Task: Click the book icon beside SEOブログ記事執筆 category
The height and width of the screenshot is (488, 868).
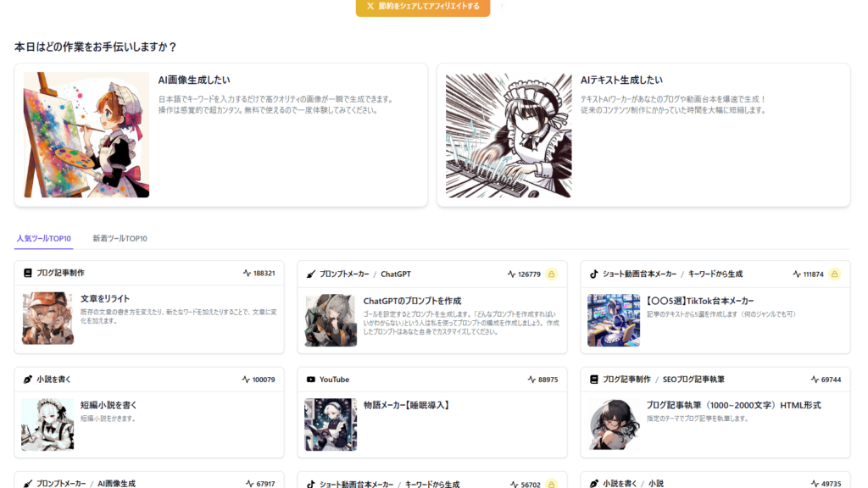Action: pos(594,380)
